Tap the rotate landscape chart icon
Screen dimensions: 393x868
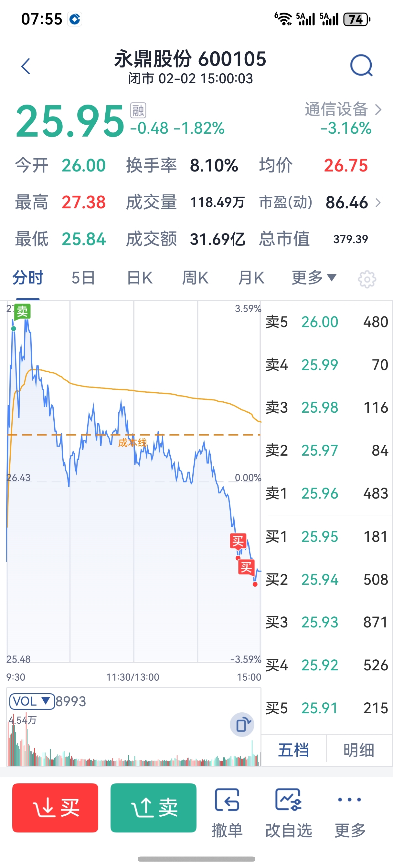tap(242, 724)
